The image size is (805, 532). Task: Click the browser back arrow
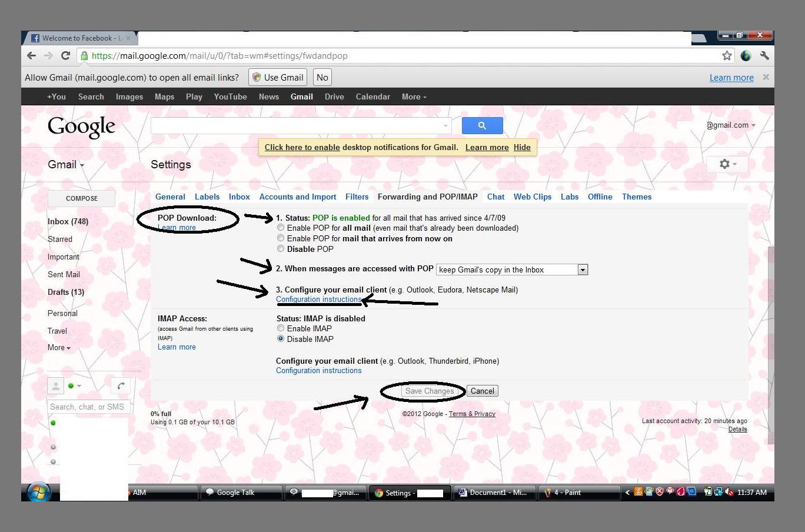tap(31, 56)
